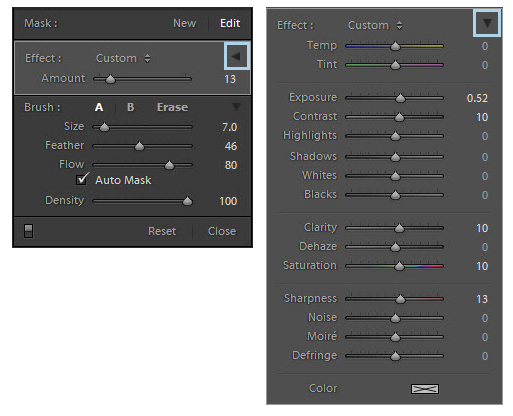The height and width of the screenshot is (416, 513).
Task: Switch to the Erase brush
Action: (172, 107)
